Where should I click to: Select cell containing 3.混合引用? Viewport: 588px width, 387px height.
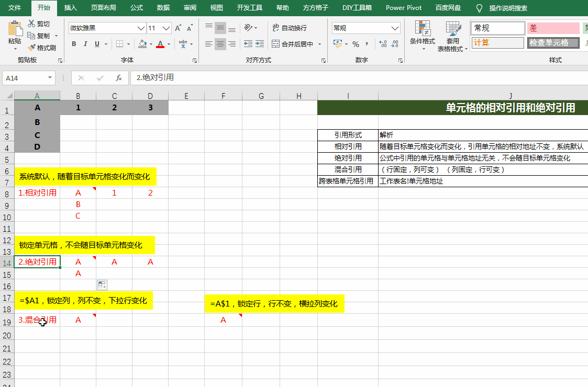pyautogui.click(x=37, y=320)
